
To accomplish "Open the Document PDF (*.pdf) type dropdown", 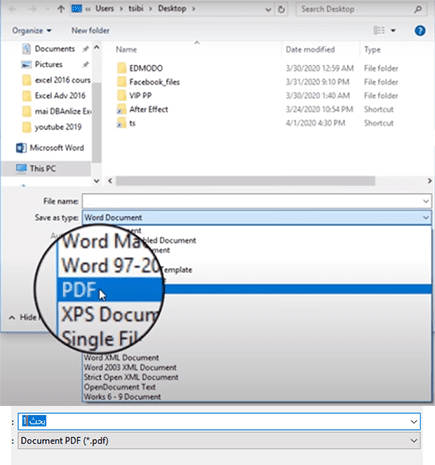I will point(219,441).
